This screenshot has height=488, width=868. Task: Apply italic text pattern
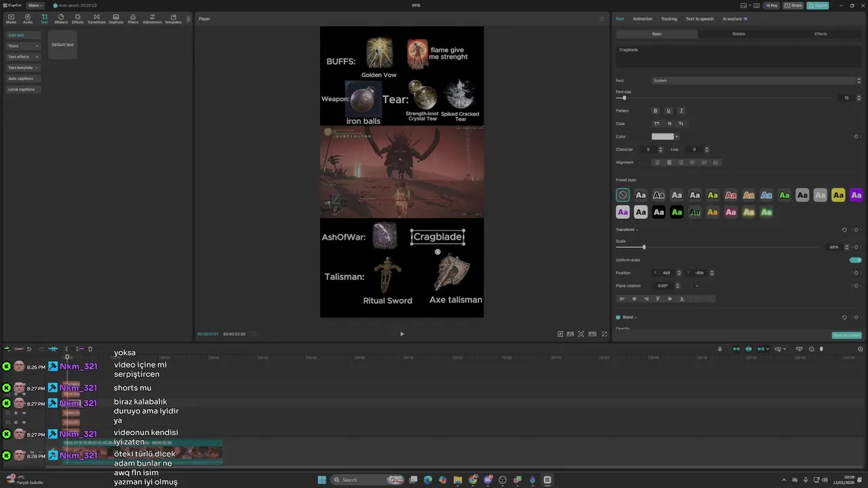click(x=682, y=110)
